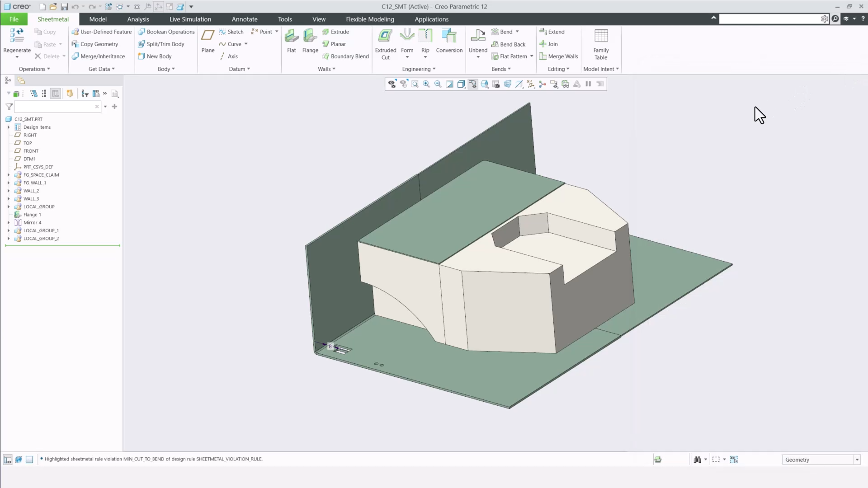Click the Bend Back tool
The height and width of the screenshot is (488, 868).
pyautogui.click(x=508, y=44)
